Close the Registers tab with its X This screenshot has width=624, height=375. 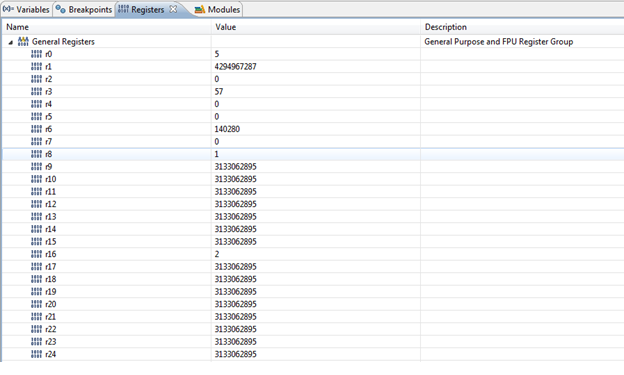tap(173, 9)
